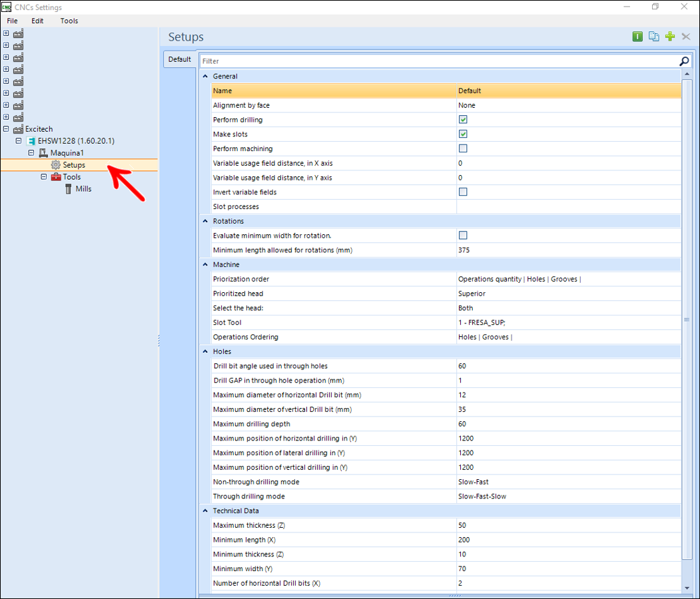
Task: Click the green rename setup icon
Action: click(x=637, y=37)
